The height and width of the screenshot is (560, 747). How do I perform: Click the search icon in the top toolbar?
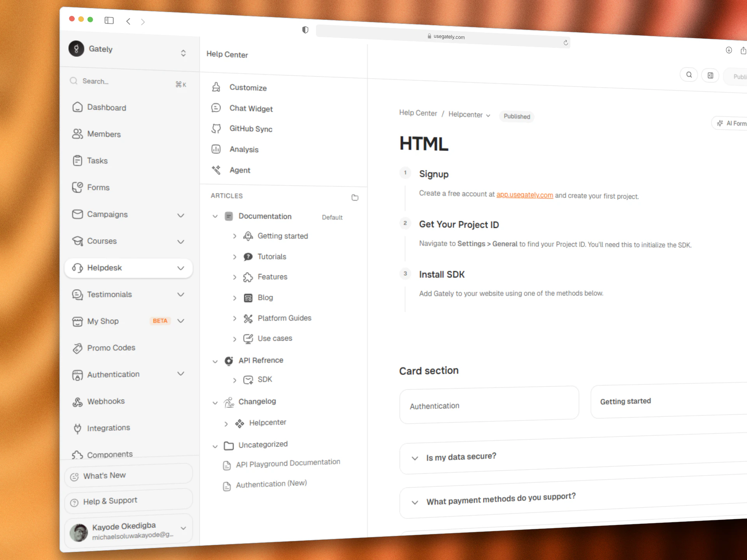coord(689,75)
